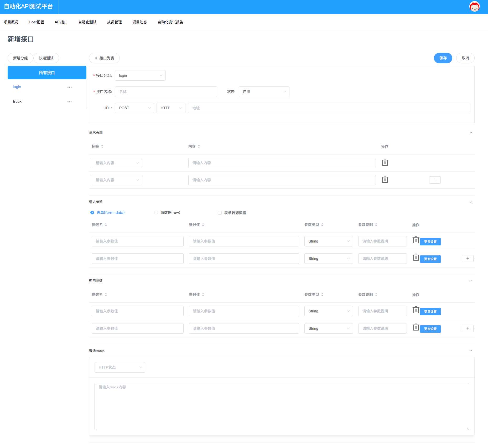This screenshot has width=488, height=448.
Task: Delete second return parameter row
Action: click(416, 327)
